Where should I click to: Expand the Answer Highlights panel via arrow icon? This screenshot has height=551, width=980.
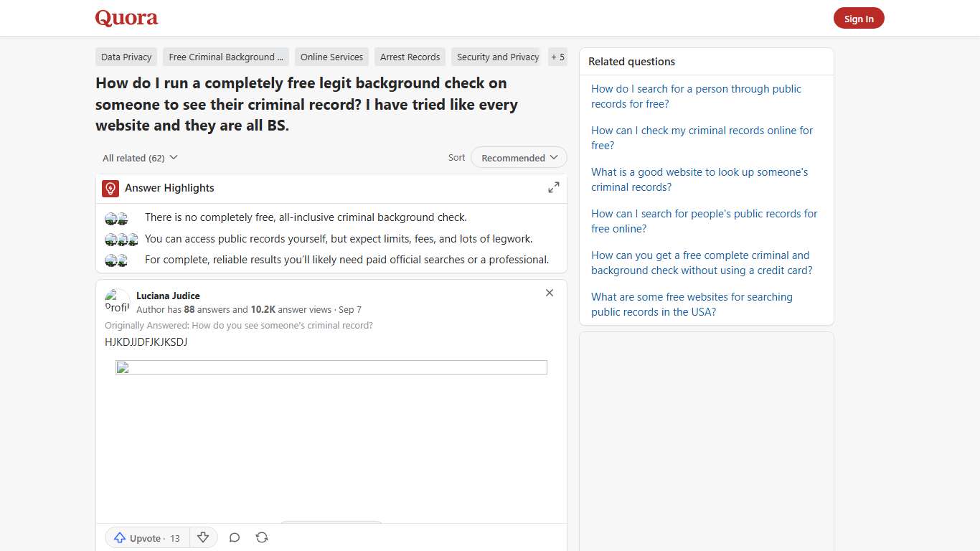(x=553, y=187)
